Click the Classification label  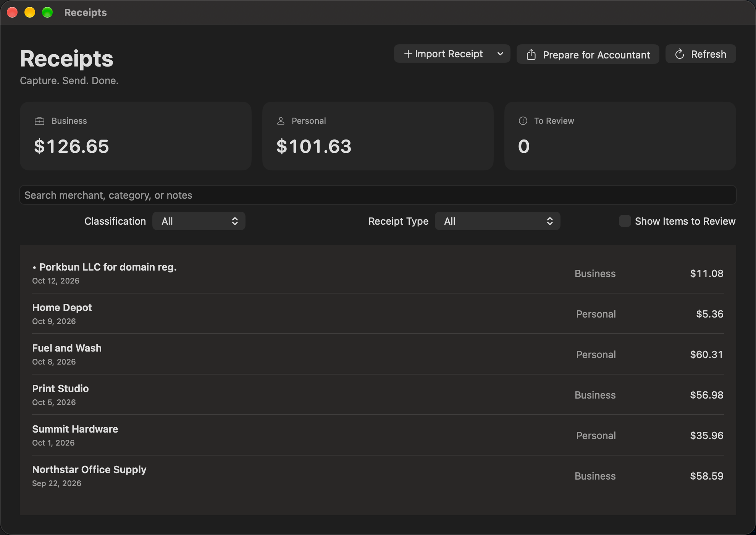(x=115, y=221)
